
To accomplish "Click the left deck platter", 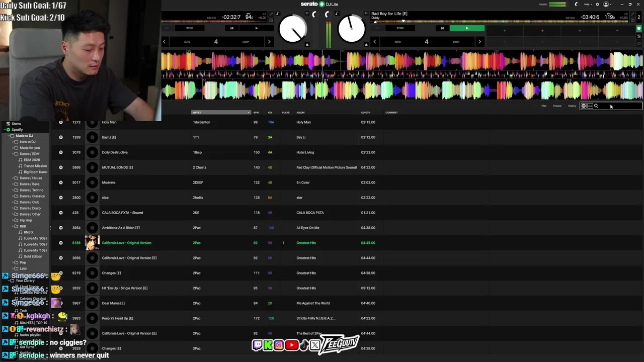I will pyautogui.click(x=293, y=29).
